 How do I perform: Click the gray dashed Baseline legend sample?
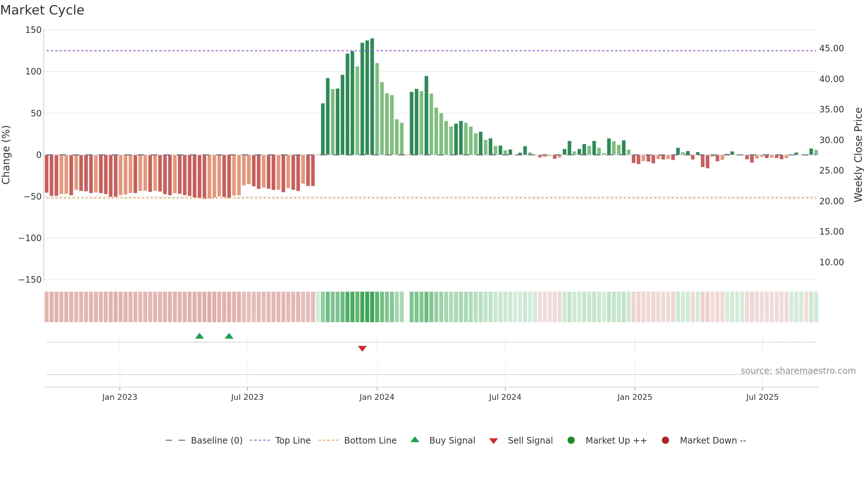pos(175,440)
